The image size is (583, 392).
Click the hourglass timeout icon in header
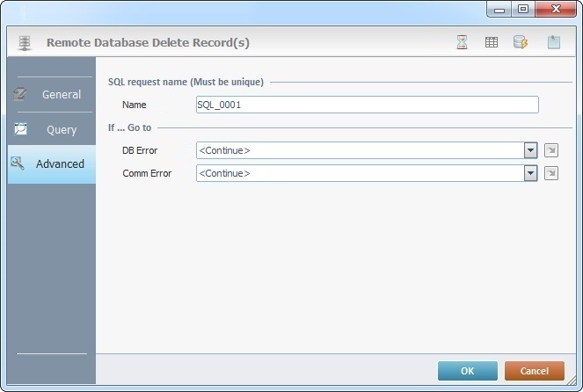click(462, 42)
